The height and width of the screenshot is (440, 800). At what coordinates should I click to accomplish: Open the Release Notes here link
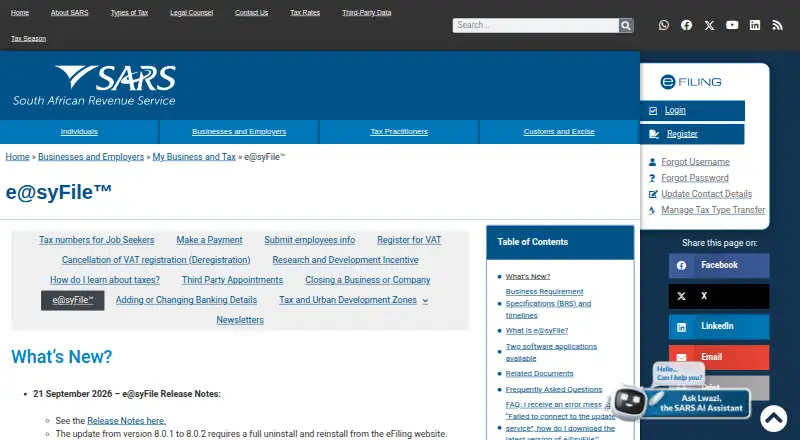pyautogui.click(x=127, y=421)
